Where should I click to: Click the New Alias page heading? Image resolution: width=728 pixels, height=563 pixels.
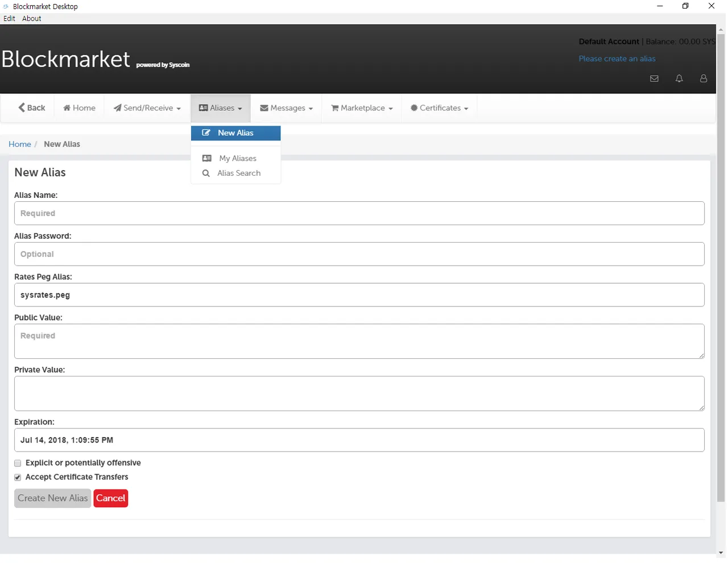pos(40,172)
